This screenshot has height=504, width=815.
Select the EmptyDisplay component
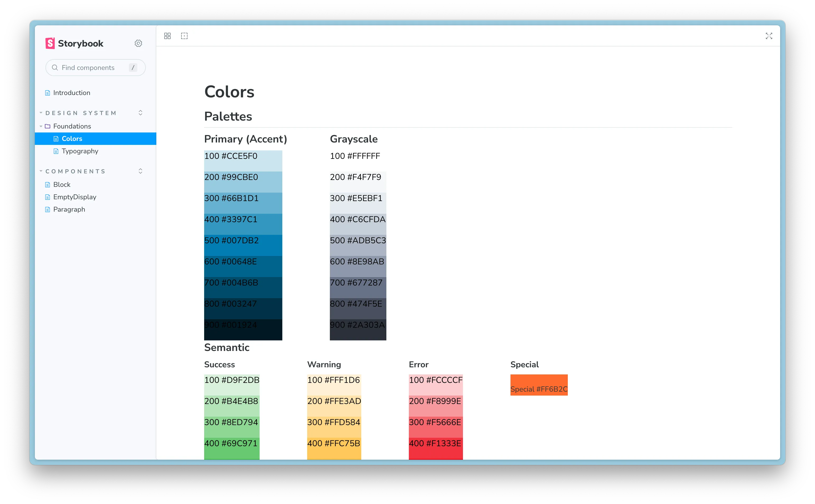[75, 197]
